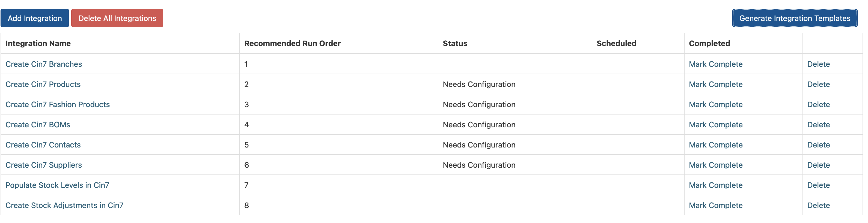This screenshot has width=868, height=223.
Task: Open Populate Stock Levels in Cin7
Action: point(57,185)
